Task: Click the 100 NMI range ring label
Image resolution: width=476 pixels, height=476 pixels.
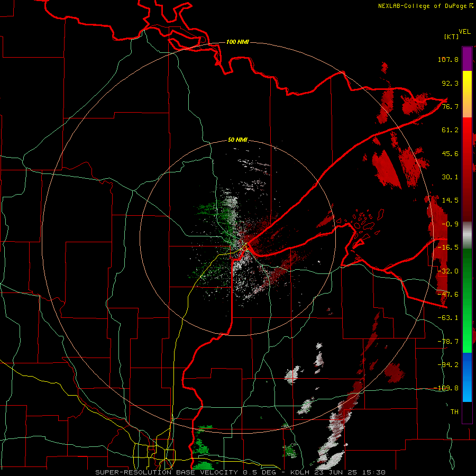Action: 237,42
